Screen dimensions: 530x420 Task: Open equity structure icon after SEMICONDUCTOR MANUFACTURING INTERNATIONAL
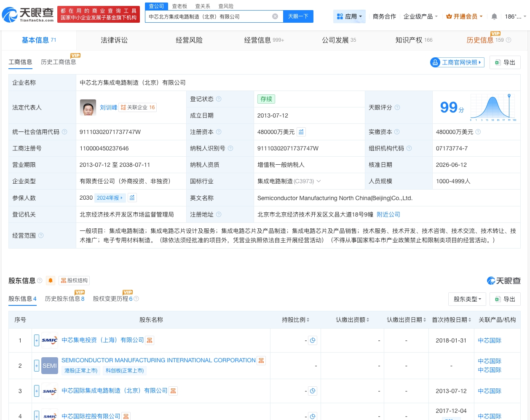[x=261, y=361]
